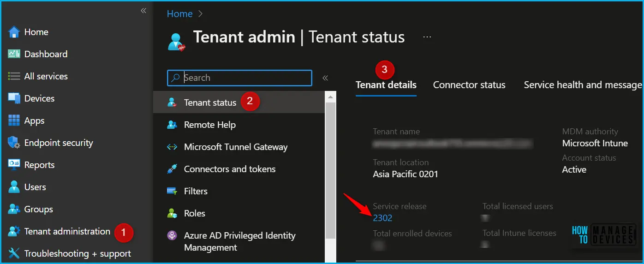Go to the Tenant administration nav label

click(67, 231)
